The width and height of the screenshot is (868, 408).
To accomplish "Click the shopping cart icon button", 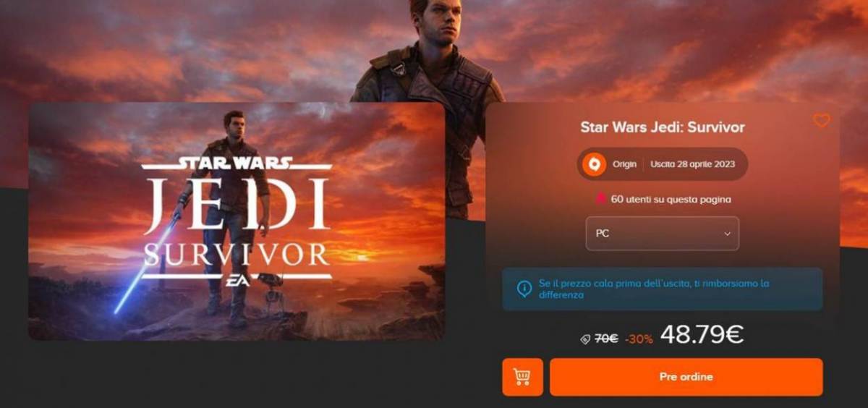I will (x=522, y=377).
